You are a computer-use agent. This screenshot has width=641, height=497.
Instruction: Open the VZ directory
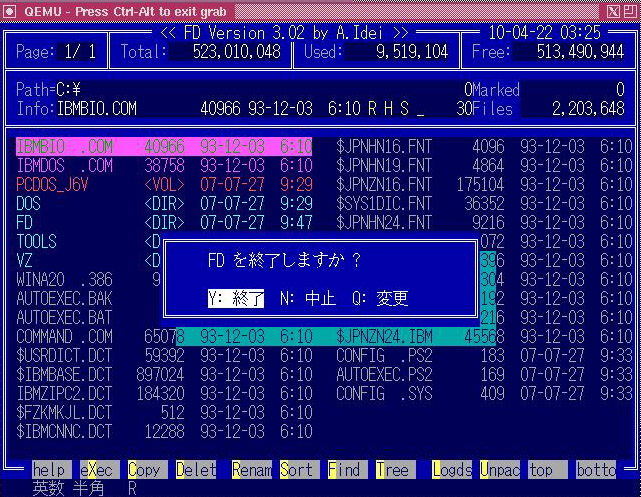click(x=88, y=260)
